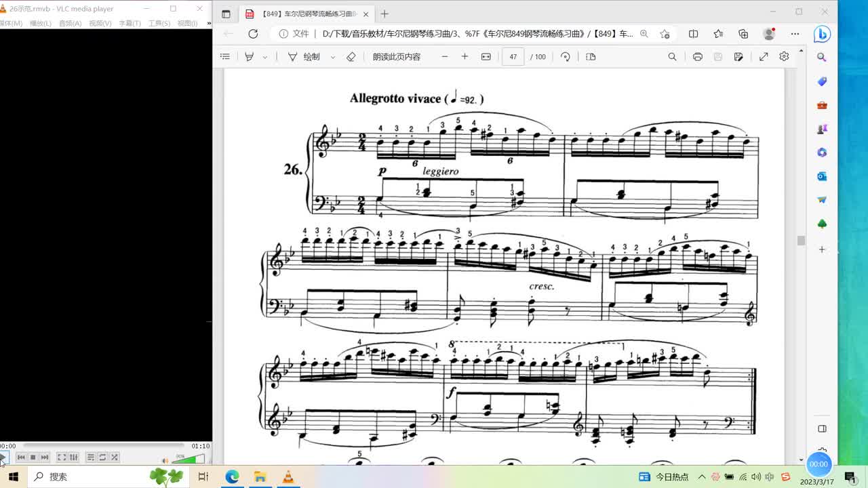Open the Bing Copilot sidebar button

822,34
